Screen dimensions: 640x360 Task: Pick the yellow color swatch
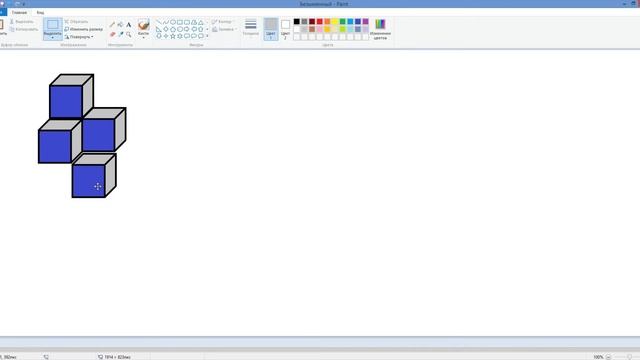coord(335,21)
